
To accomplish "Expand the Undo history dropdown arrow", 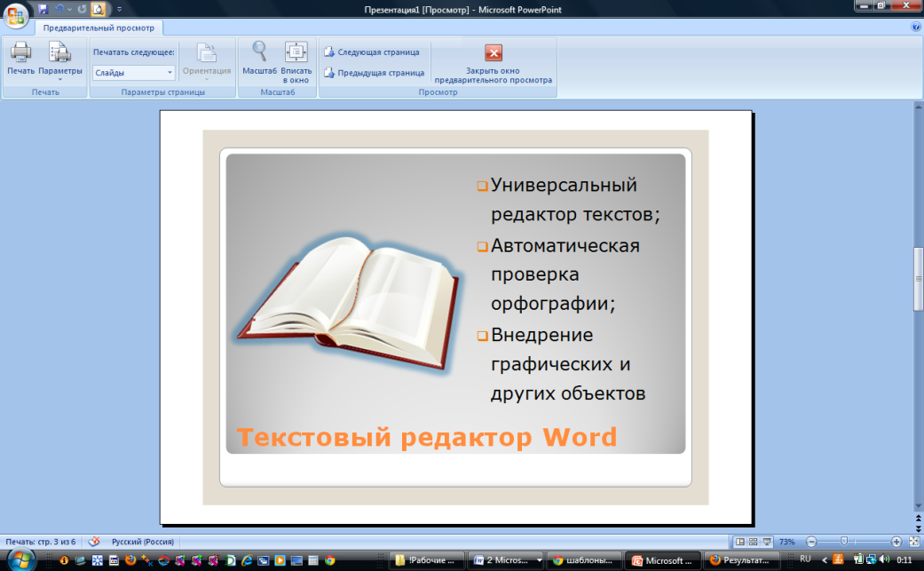I will (x=69, y=10).
